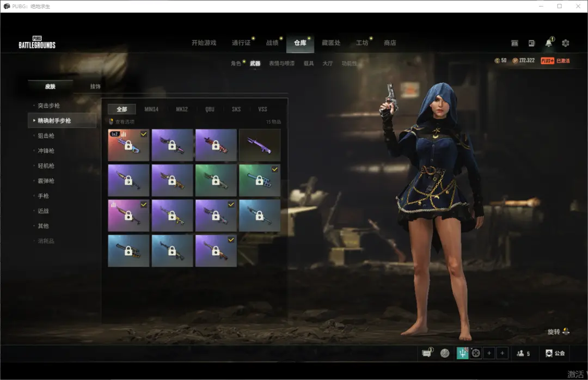588x380 pixels.
Task: Select the teal trident emblem slot
Action: pos(462,353)
